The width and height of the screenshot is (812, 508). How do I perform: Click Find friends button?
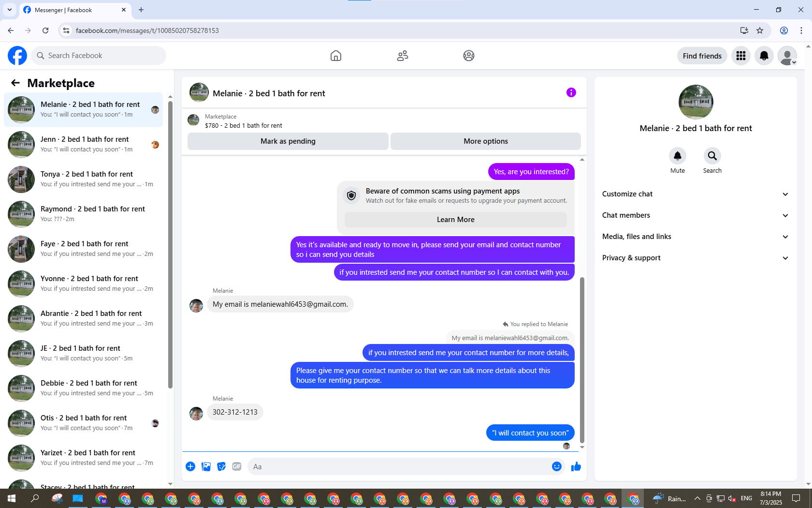(x=702, y=56)
